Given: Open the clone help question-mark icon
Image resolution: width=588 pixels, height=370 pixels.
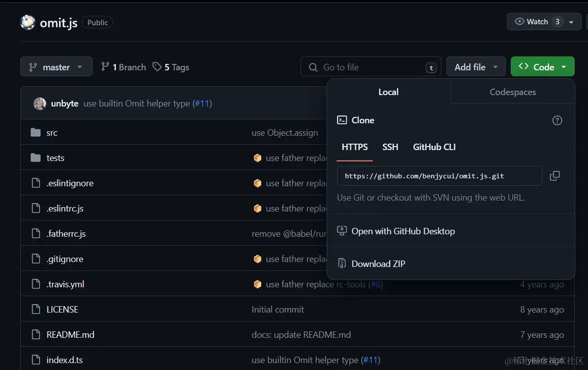Looking at the screenshot, I should (557, 120).
